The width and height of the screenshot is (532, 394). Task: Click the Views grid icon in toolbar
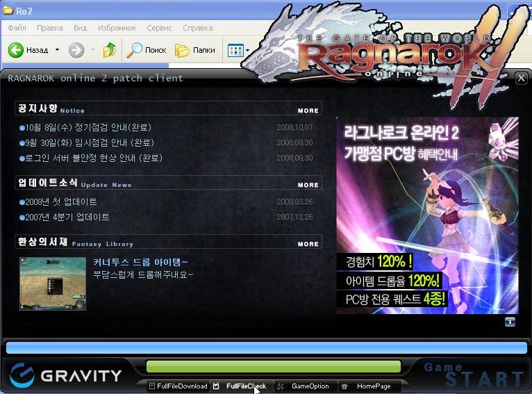235,50
